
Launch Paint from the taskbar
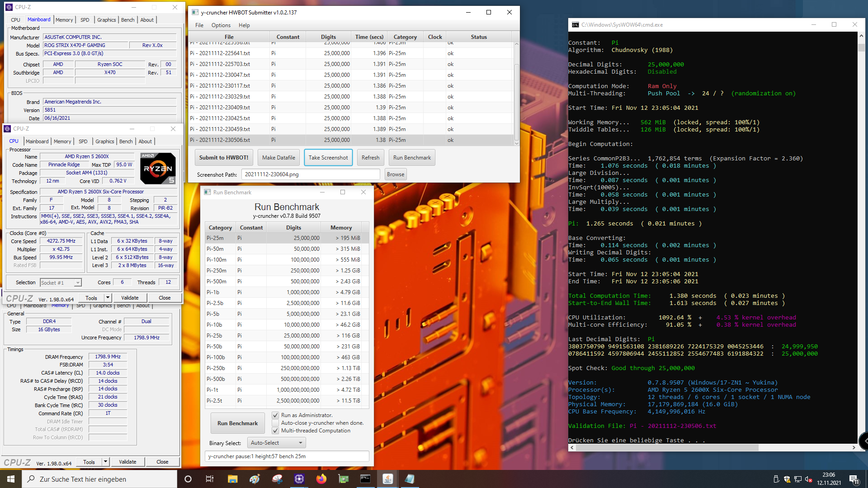pyautogui.click(x=255, y=479)
